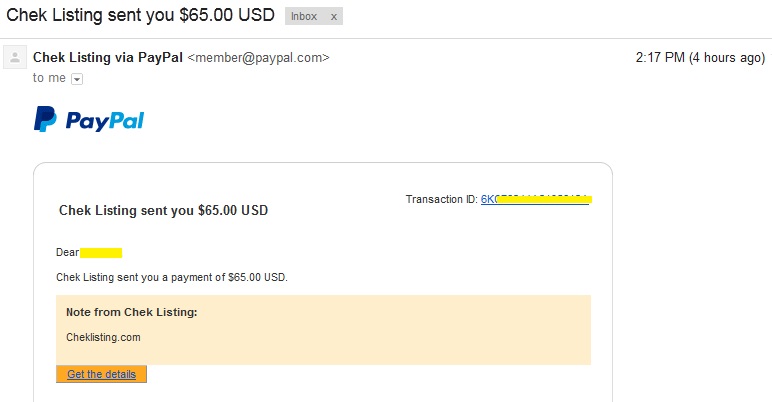
Task: Click the Cheklisting.com note text
Action: click(x=103, y=337)
